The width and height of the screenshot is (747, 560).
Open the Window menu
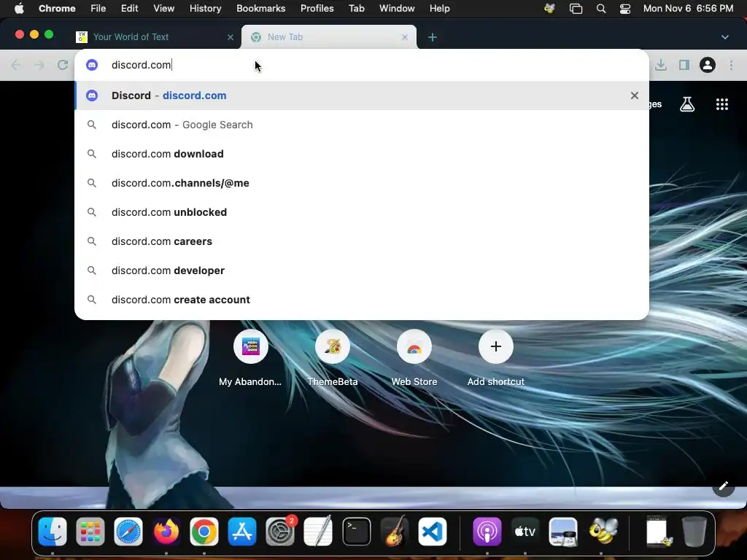pyautogui.click(x=397, y=9)
